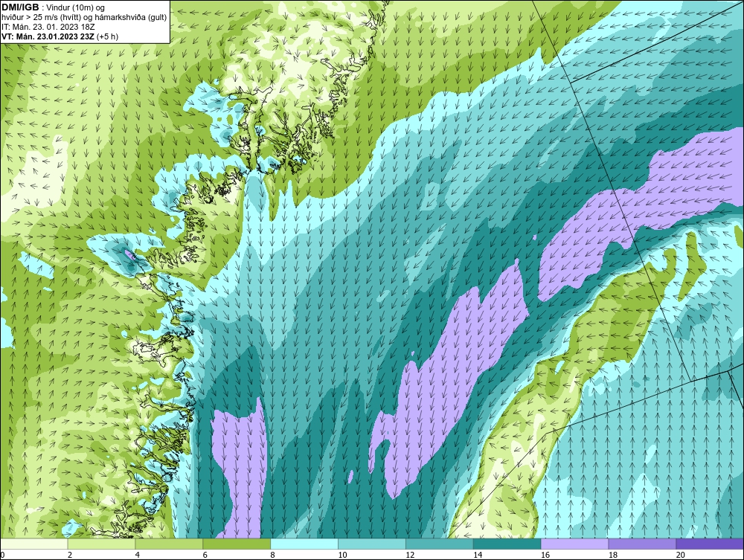
Task: Click the 14–16 m/s dark teal legend swatch
Action: click(x=507, y=544)
